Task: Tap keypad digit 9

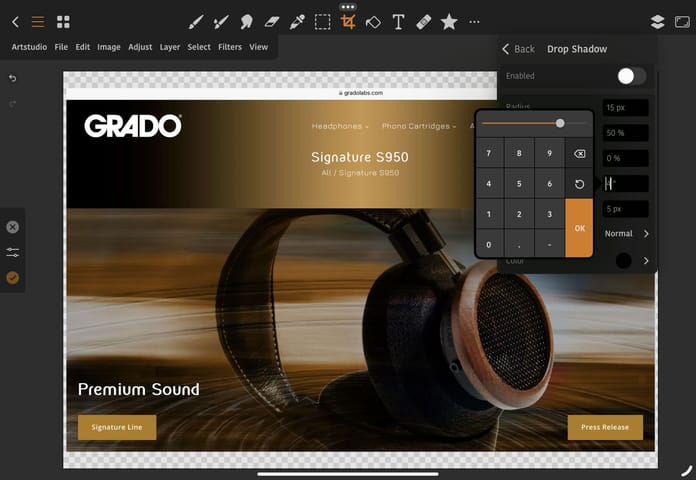Action: point(550,153)
